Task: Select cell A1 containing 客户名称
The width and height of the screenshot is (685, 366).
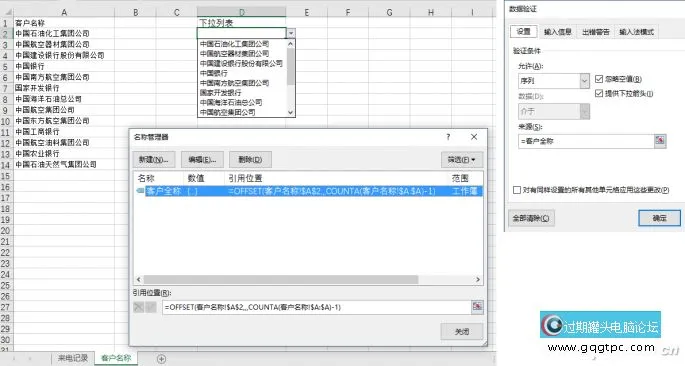Action: [x=64, y=23]
